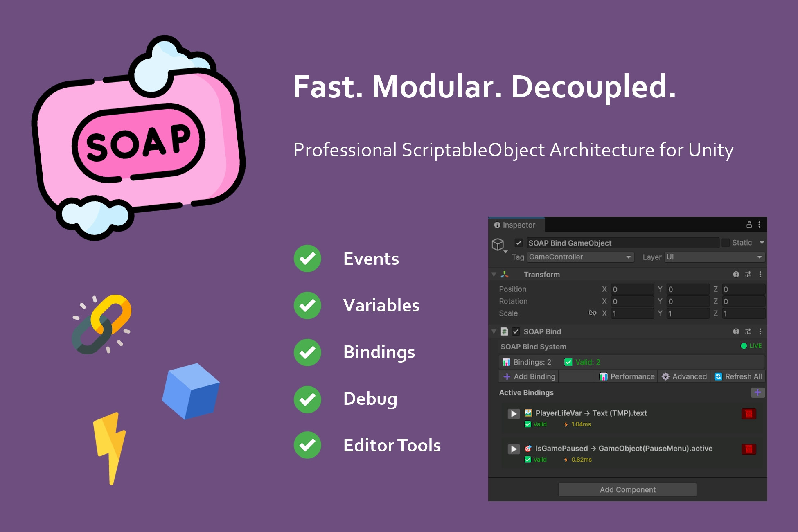This screenshot has height=532, width=798.
Task: Open the Transform component context menu
Action: 761,274
